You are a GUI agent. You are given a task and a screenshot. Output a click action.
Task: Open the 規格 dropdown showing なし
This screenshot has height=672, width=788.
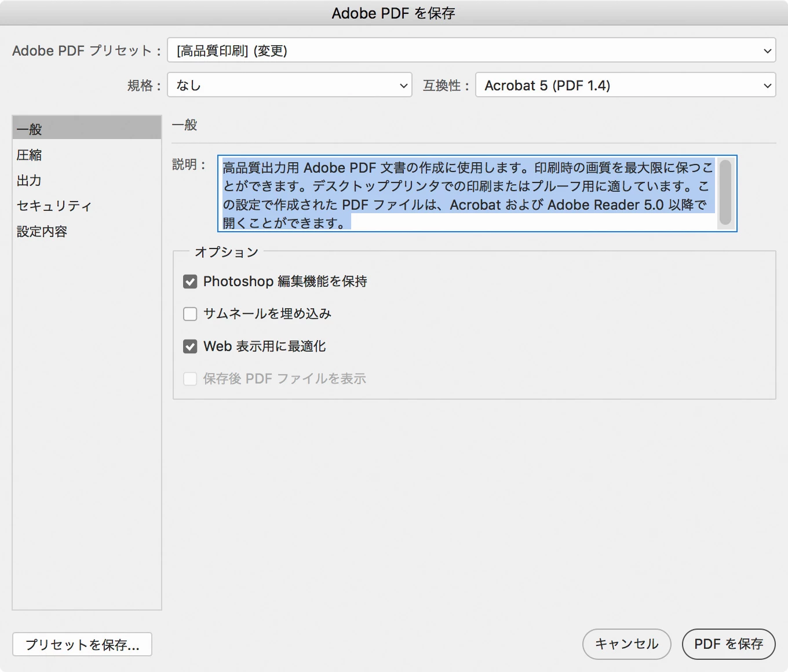tap(290, 85)
